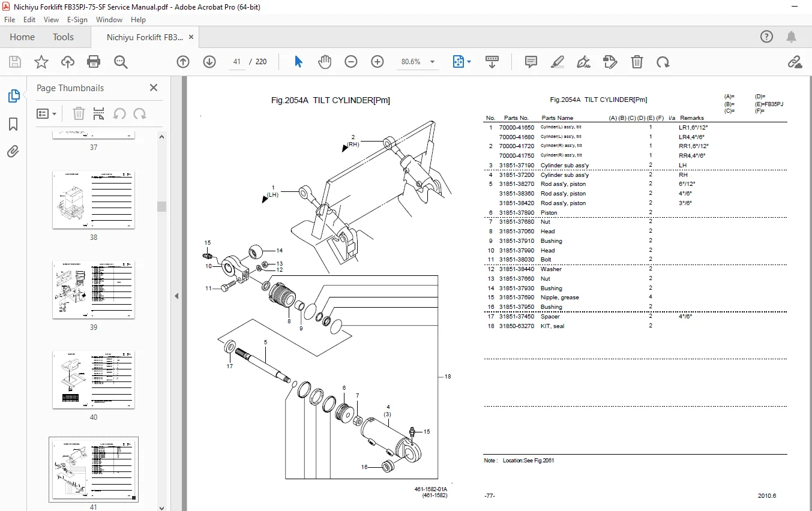Select the page 41 thumbnail

tap(94, 470)
